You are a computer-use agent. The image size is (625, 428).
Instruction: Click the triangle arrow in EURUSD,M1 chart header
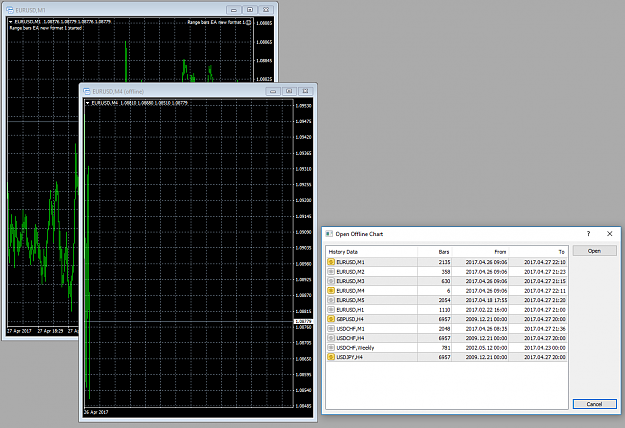[x=11, y=22]
